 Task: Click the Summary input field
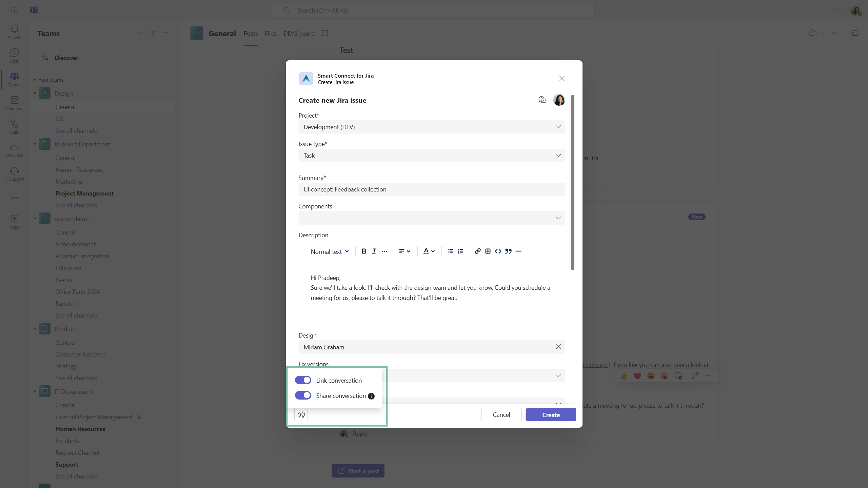pos(431,189)
